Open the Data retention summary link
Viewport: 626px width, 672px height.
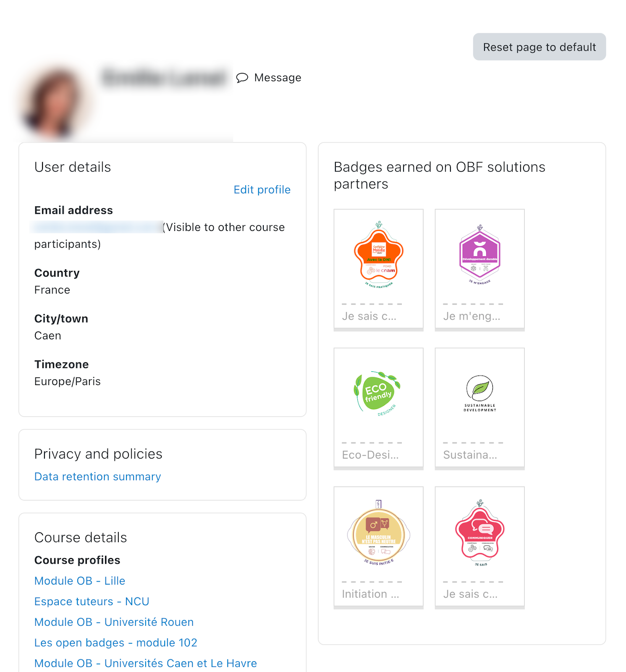pyautogui.click(x=97, y=477)
